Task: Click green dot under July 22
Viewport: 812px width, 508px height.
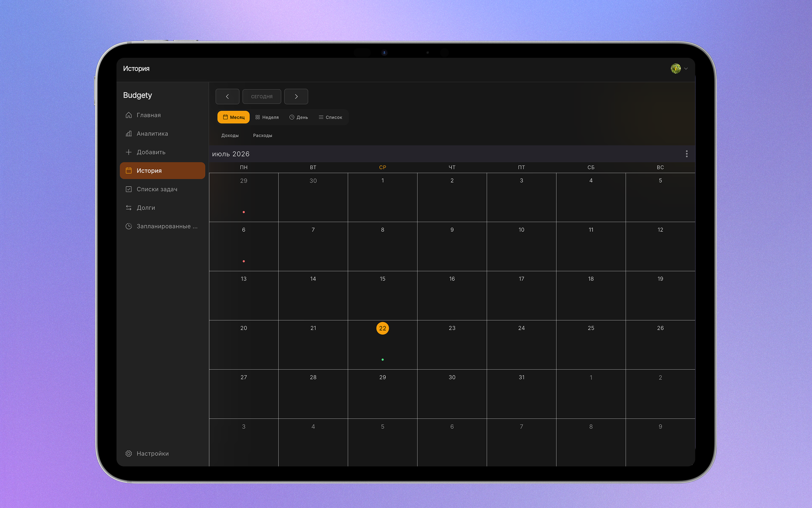Action: pos(383,360)
